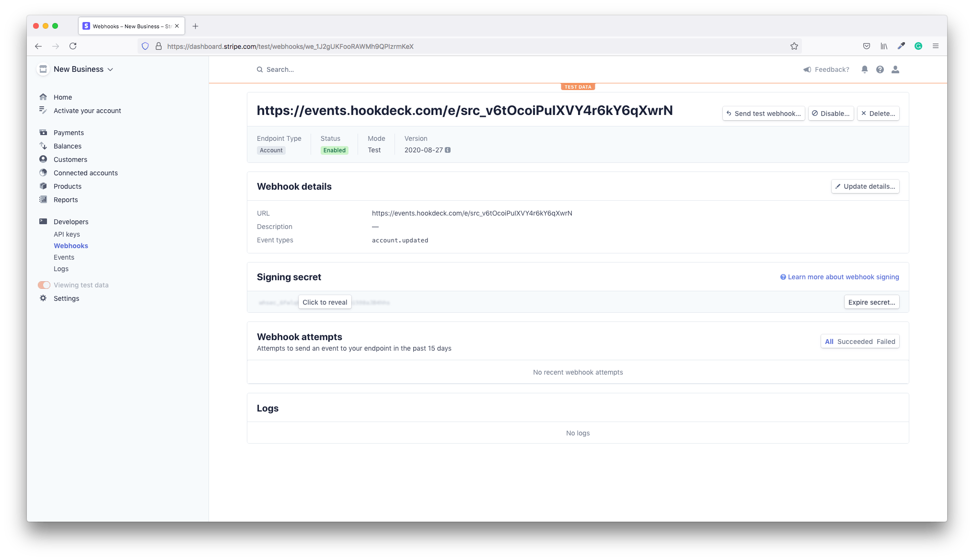974x560 pixels.
Task: Click the Reports chart icon
Action: [x=43, y=199]
